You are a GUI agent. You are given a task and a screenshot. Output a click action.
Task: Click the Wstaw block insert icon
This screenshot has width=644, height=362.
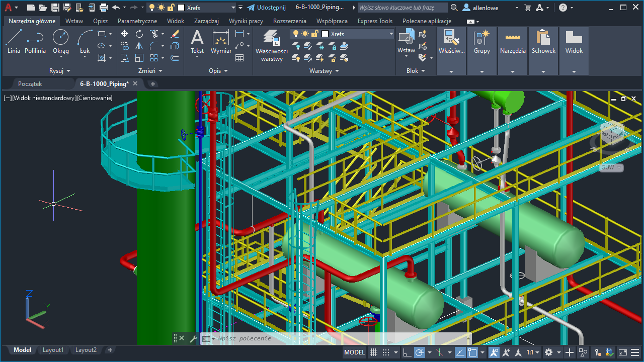click(406, 41)
